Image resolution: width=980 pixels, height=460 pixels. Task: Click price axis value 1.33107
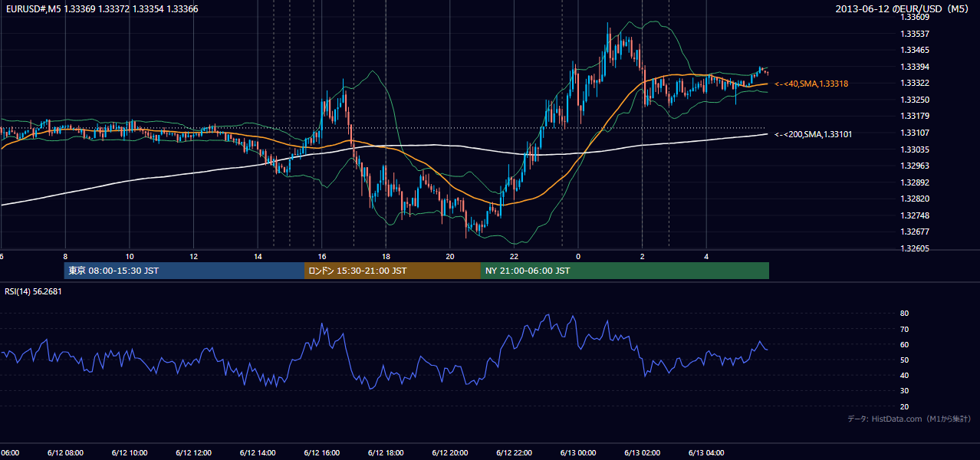coord(914,133)
